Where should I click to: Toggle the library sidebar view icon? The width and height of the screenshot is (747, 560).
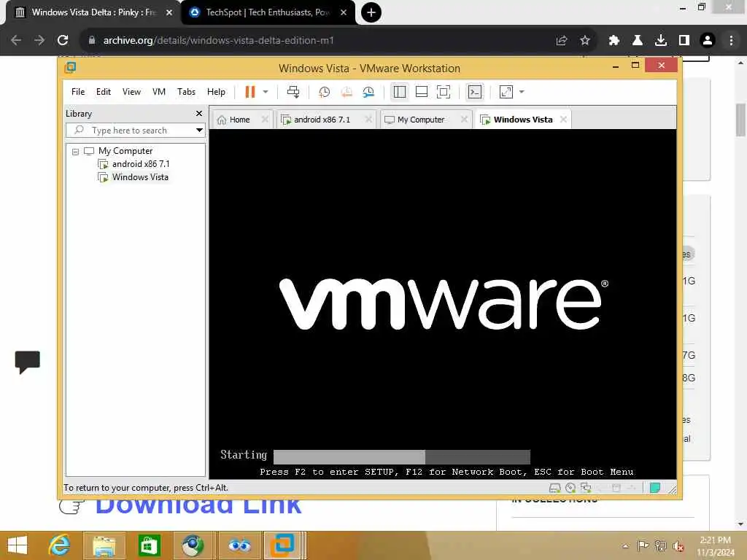pyautogui.click(x=400, y=92)
